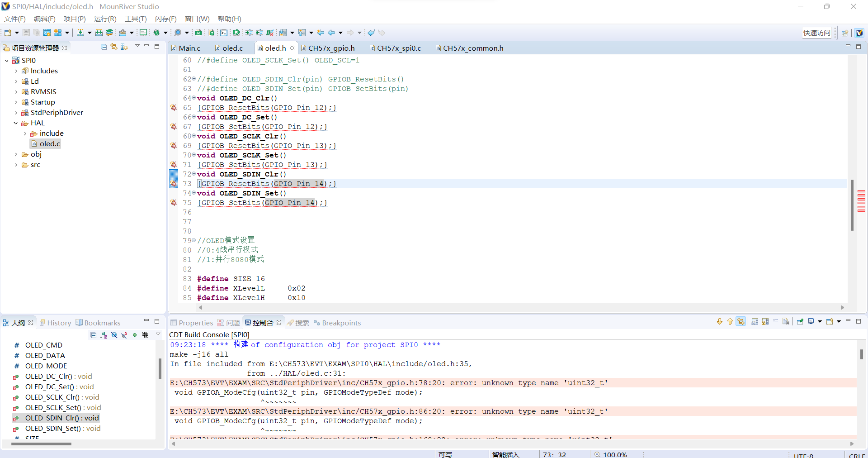Screen dimensions: 868x458
Task: Click the console Next Error down arrow
Action: (720, 321)
